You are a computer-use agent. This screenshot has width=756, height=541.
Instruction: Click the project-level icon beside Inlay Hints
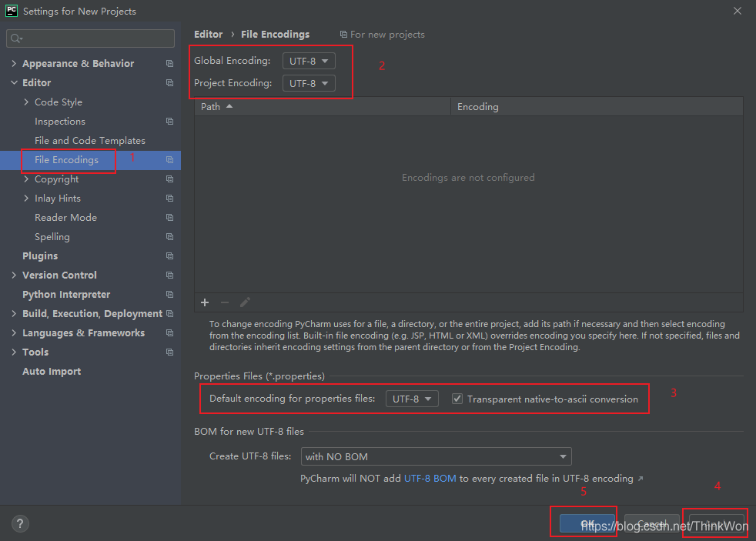point(169,199)
